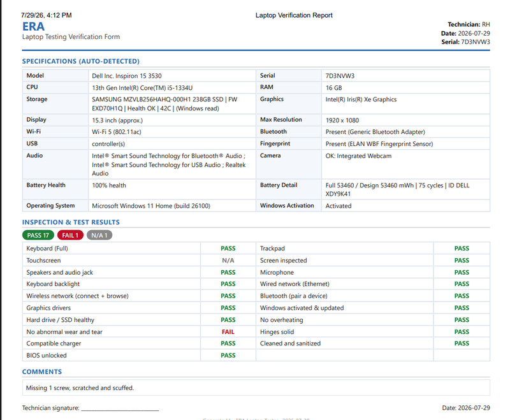This screenshot has width=510, height=420.
Task: Click the red FAIL 1 badge
Action: coord(70,235)
